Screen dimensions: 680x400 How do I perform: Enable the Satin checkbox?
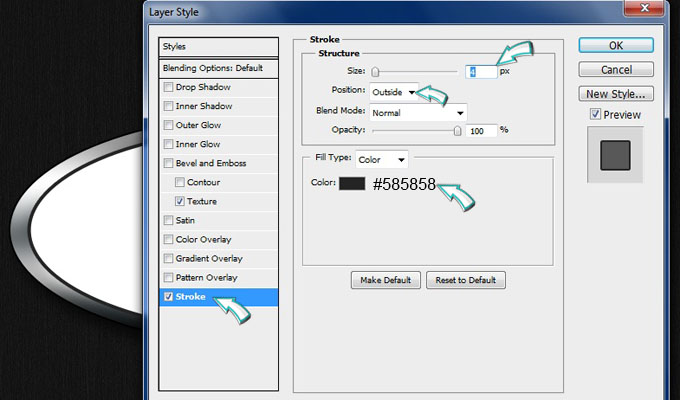[168, 220]
